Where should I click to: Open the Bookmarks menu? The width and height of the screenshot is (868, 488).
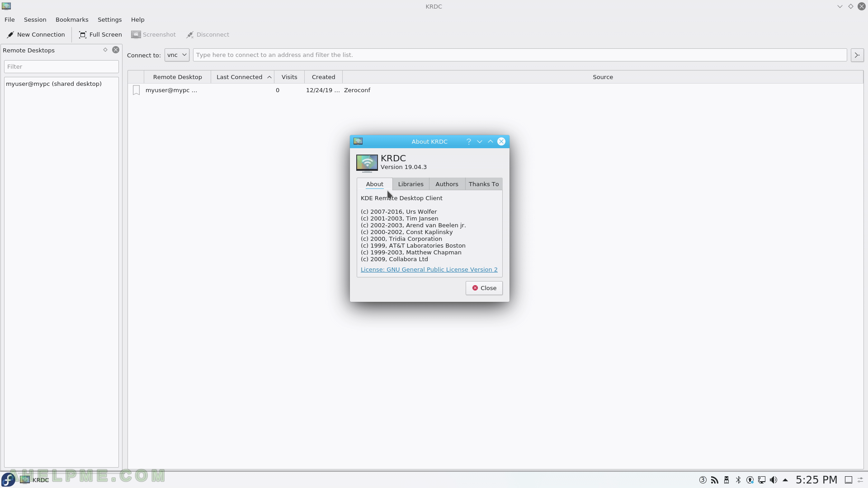coord(72,20)
